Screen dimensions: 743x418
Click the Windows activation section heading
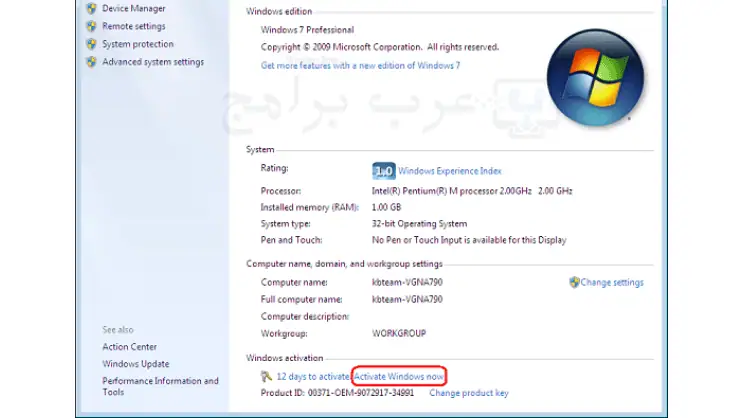click(284, 358)
